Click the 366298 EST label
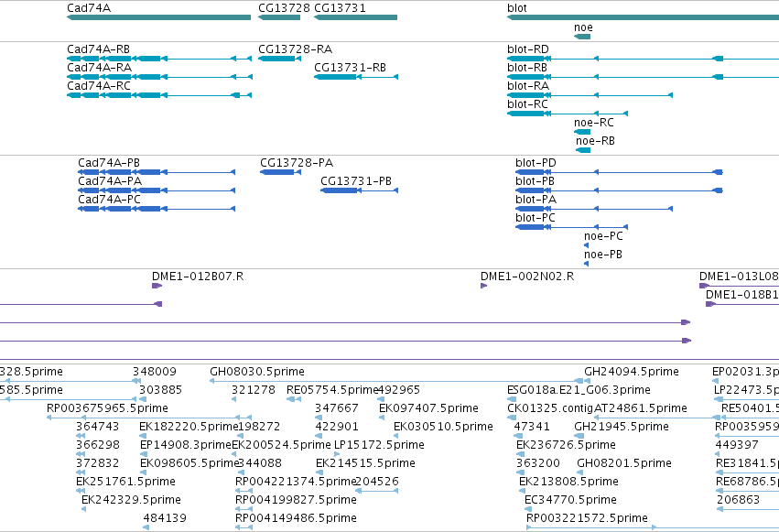 [97, 445]
